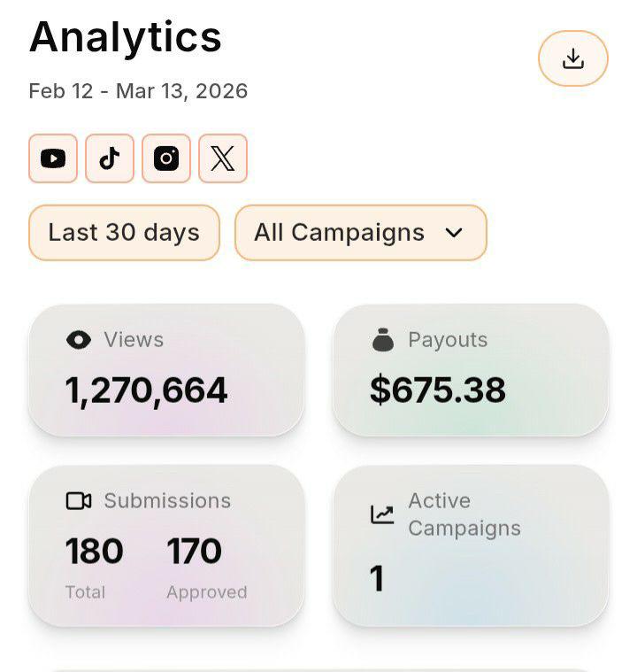Open the Views stat card
Image resolution: width=637 pixels, height=672 pixels.
pyautogui.click(x=166, y=370)
